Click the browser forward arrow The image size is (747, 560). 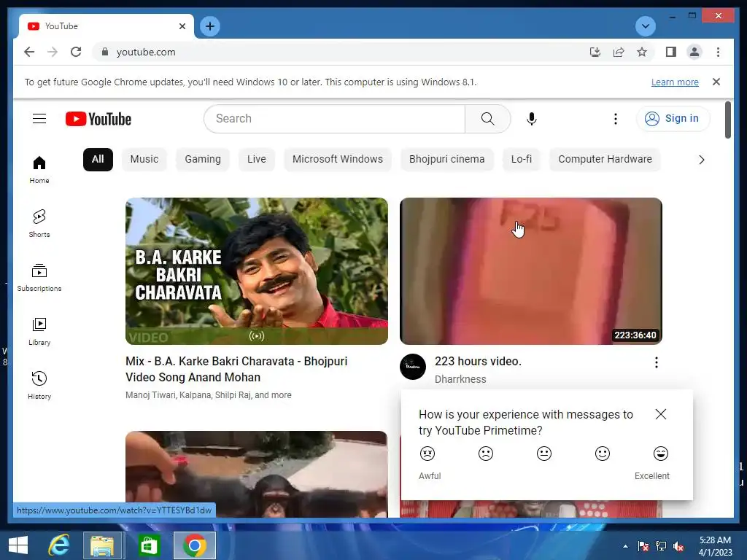(x=53, y=52)
